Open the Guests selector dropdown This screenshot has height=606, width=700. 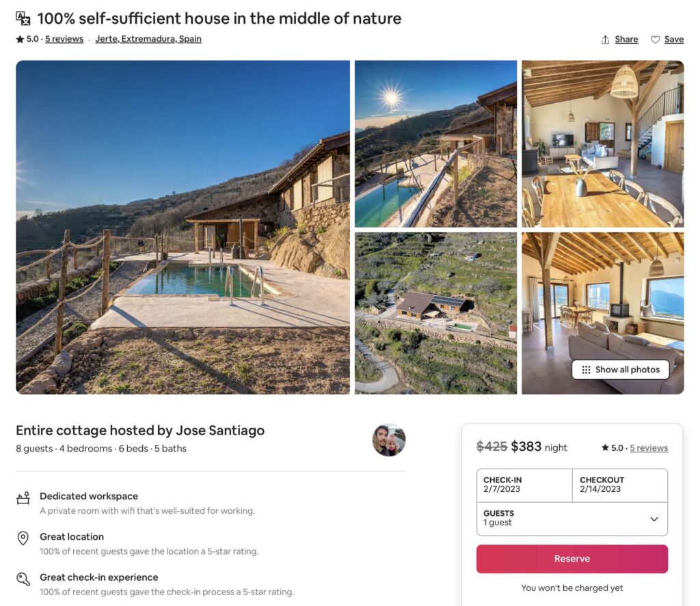(x=572, y=518)
